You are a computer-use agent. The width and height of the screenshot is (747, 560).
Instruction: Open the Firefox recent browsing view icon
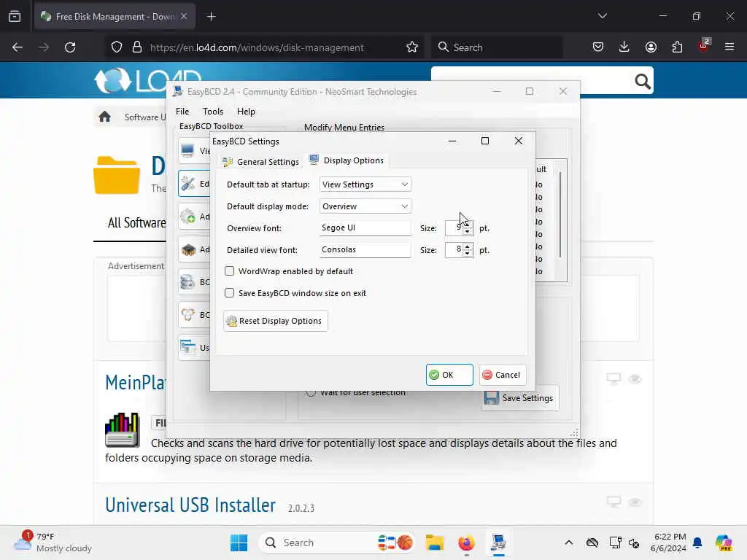15,17
